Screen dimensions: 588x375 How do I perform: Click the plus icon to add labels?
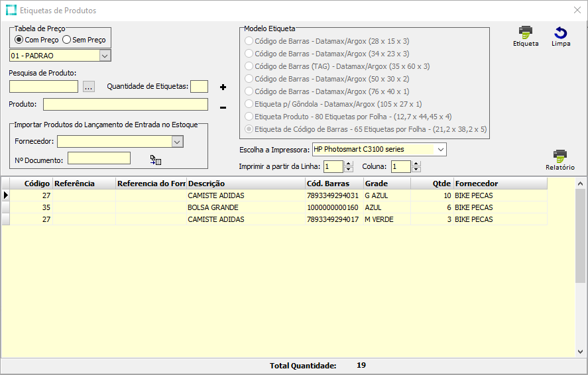click(x=223, y=87)
